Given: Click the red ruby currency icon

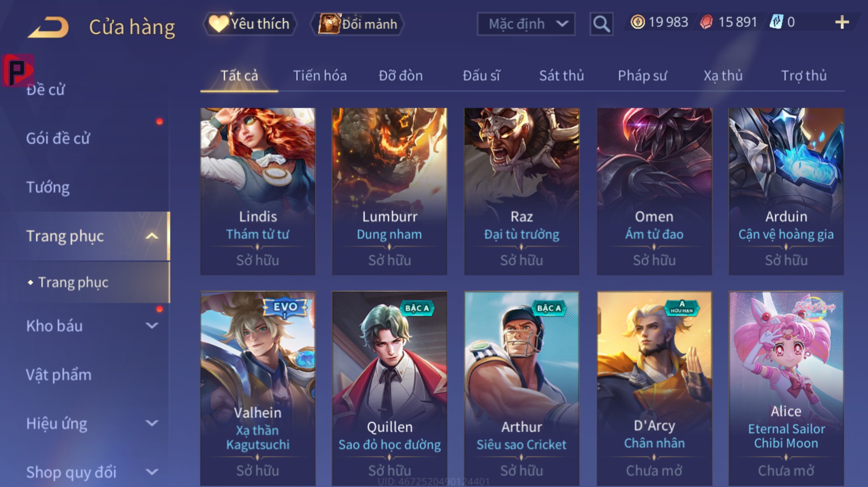Looking at the screenshot, I should pyautogui.click(x=706, y=22).
